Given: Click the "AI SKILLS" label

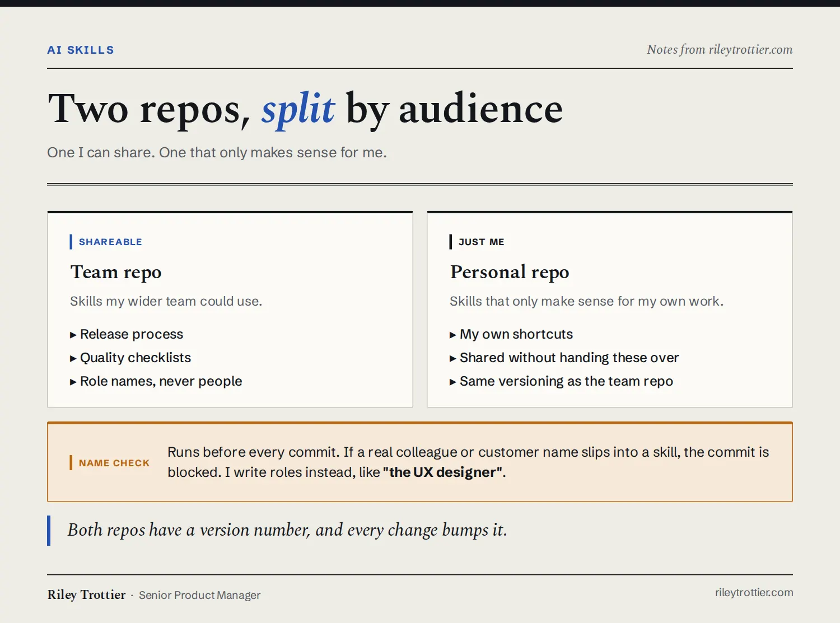Looking at the screenshot, I should pyautogui.click(x=81, y=50).
